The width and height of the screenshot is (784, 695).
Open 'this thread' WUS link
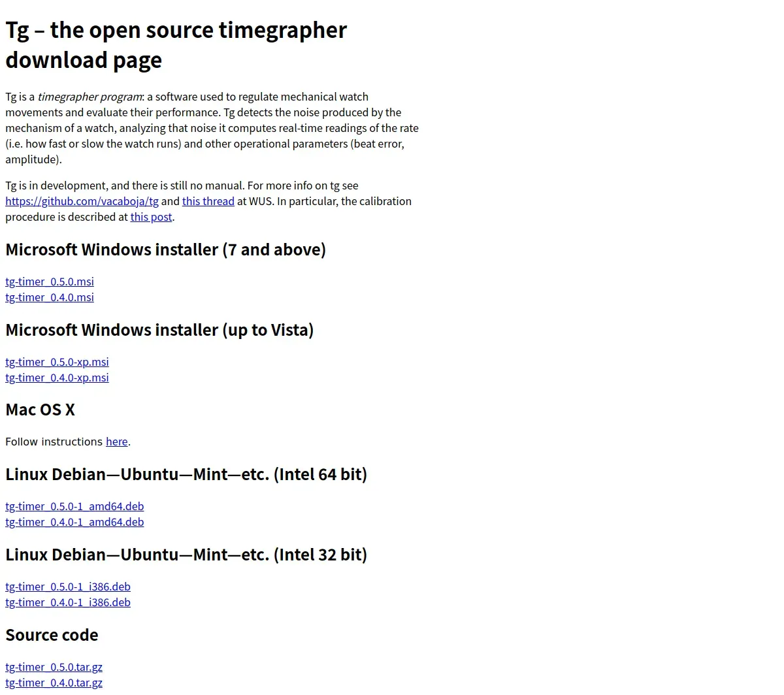point(208,201)
